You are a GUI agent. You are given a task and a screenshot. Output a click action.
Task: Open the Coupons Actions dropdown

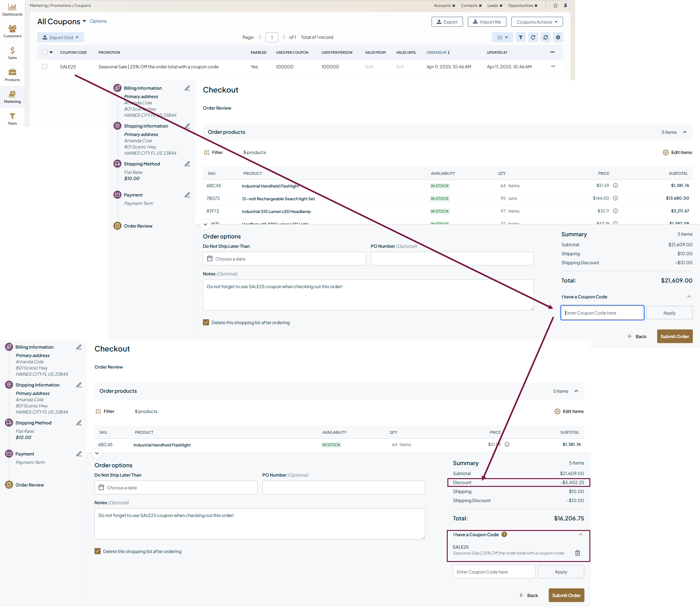[x=537, y=22]
